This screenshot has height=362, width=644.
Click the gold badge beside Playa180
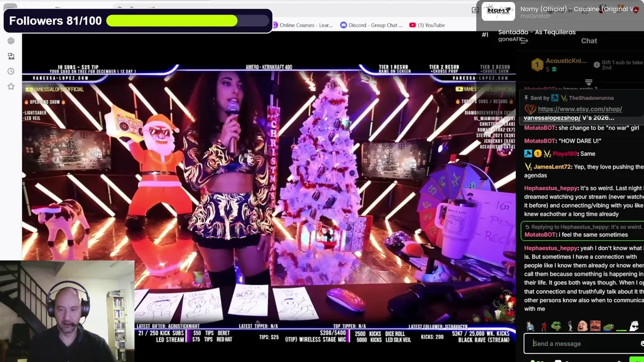[x=537, y=154]
